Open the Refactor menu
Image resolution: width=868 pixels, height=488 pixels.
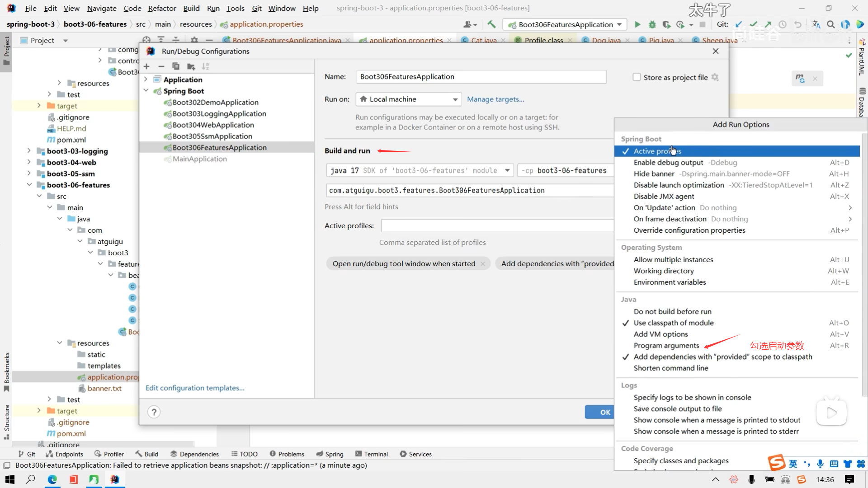[x=162, y=8]
